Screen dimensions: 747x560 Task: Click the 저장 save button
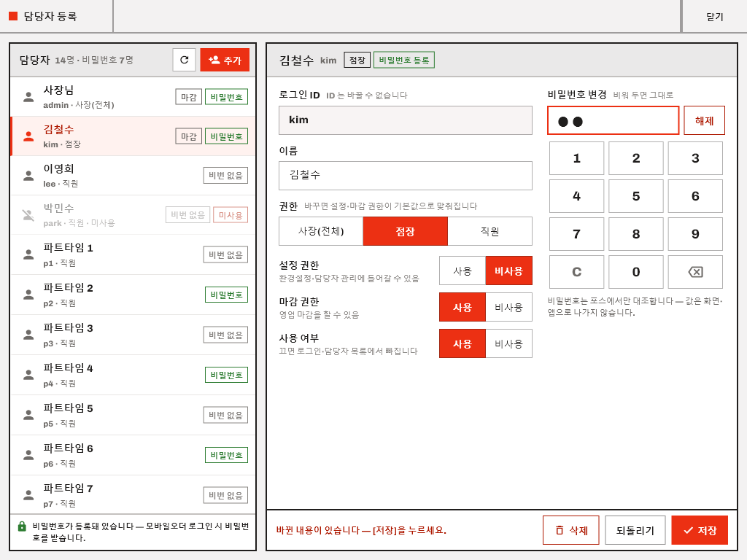[x=700, y=530]
